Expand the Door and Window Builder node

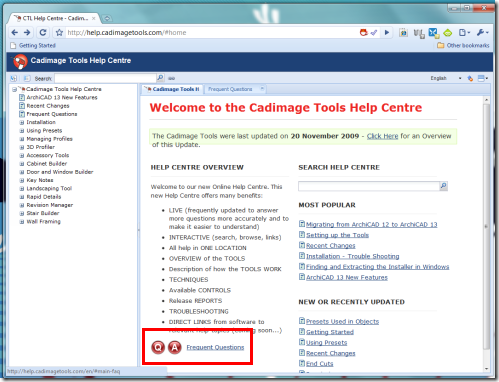(x=22, y=172)
